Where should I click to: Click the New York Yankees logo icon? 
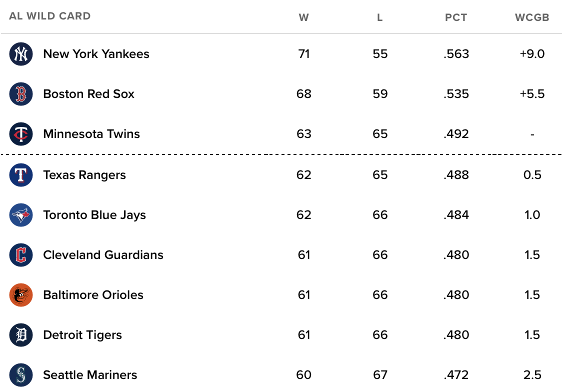tap(21, 54)
